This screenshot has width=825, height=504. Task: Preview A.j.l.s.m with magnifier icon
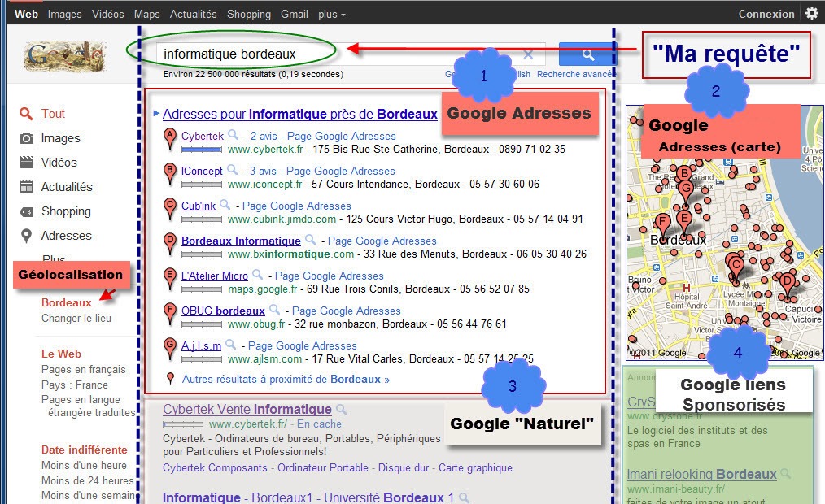(230, 345)
